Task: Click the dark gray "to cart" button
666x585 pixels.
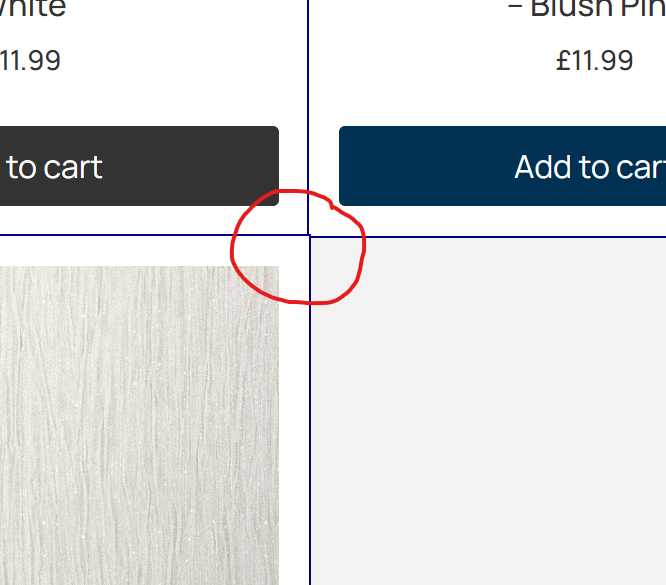Action: point(139,166)
